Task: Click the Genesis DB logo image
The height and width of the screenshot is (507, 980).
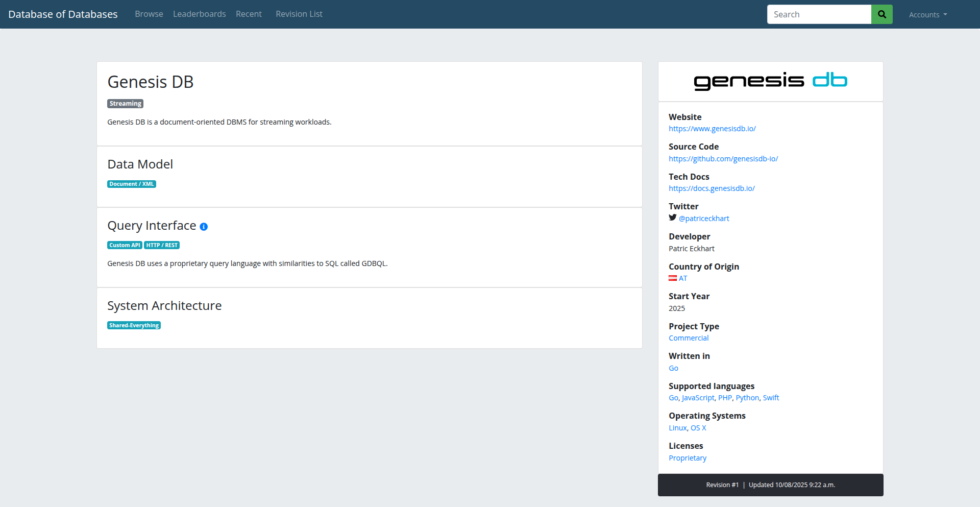Action: [770, 81]
